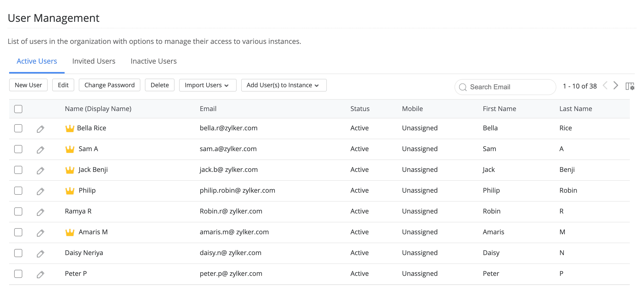Click the pencil icon in Peter P row
The image size is (644, 286).
[40, 274]
